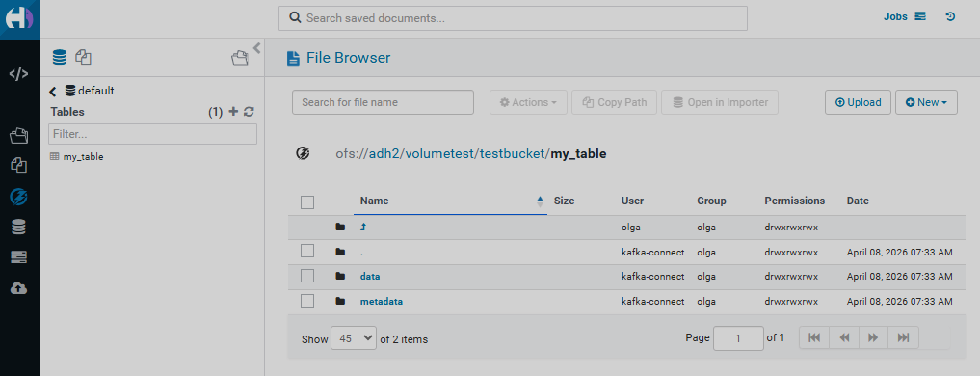Click the Search saved documents box
980x376 pixels.
click(513, 18)
